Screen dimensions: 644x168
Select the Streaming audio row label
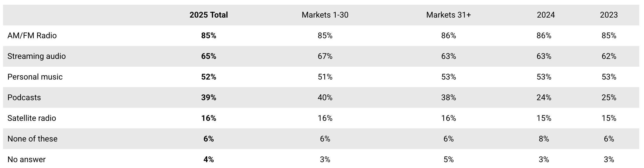37,56
